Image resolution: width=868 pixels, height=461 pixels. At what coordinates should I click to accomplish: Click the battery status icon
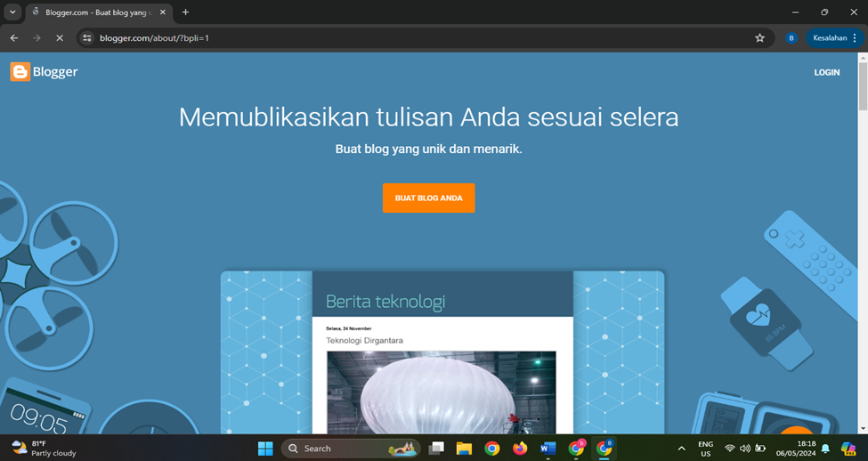click(760, 449)
